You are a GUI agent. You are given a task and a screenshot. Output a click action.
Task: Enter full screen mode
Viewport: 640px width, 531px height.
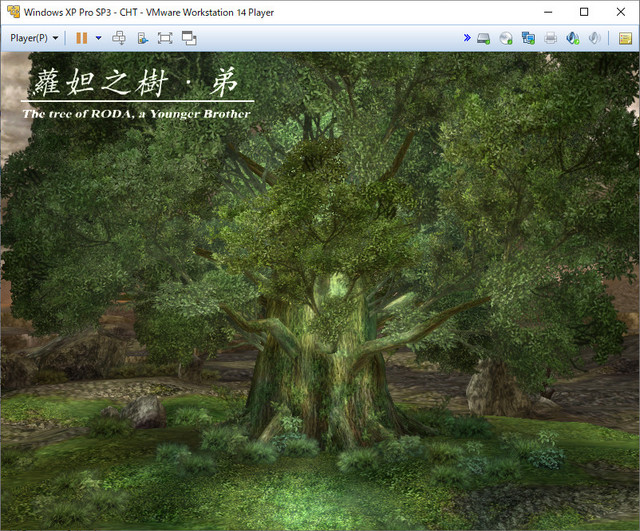click(x=165, y=38)
